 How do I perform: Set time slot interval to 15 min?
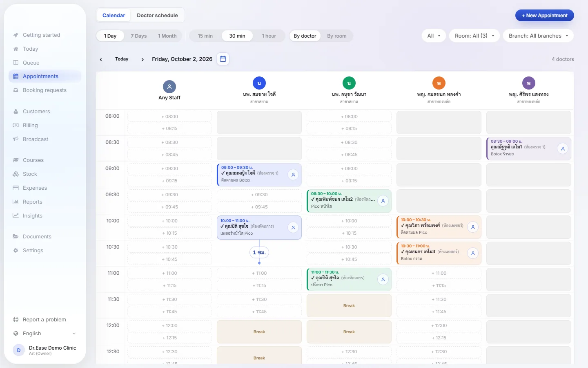pyautogui.click(x=205, y=36)
